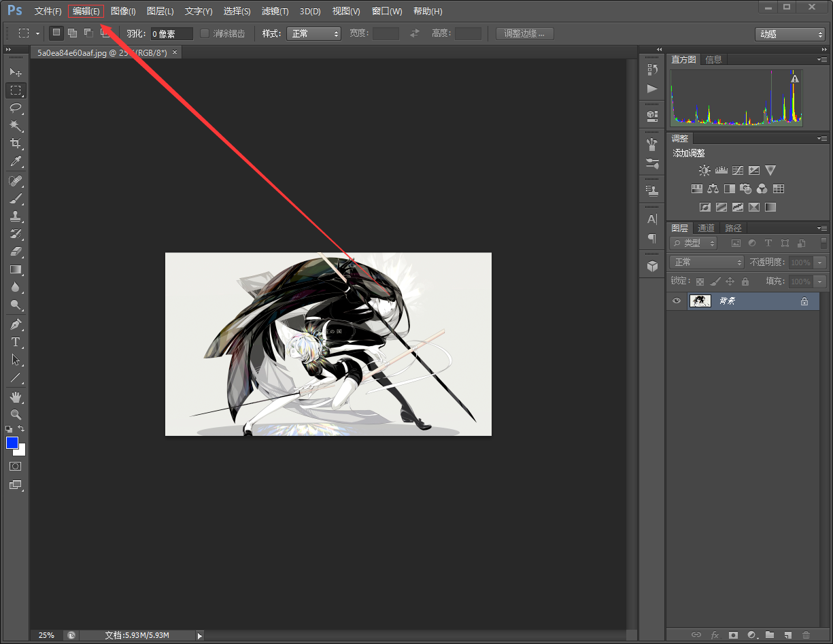Add a layer mask

click(x=733, y=635)
